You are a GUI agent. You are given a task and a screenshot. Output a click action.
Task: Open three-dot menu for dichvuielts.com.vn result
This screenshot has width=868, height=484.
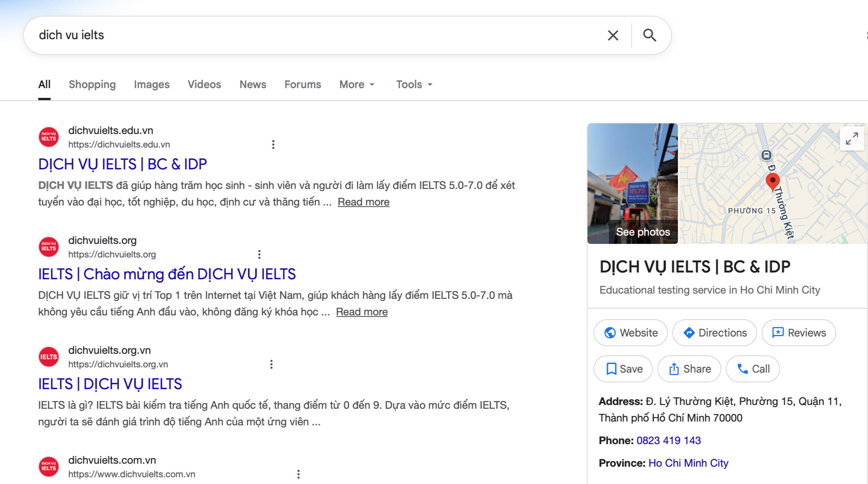click(298, 474)
